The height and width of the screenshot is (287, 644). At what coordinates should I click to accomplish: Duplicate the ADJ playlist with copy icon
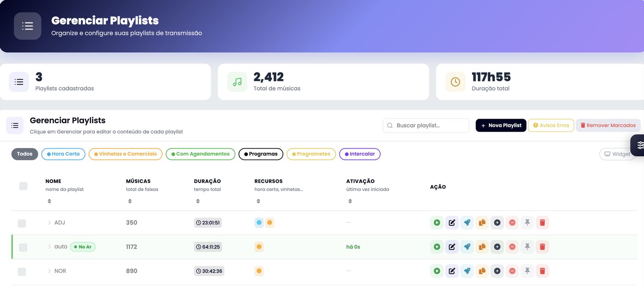pyautogui.click(x=482, y=223)
